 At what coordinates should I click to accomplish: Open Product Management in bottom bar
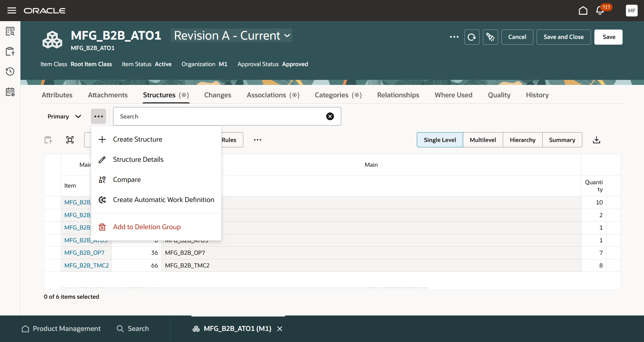[x=61, y=329]
